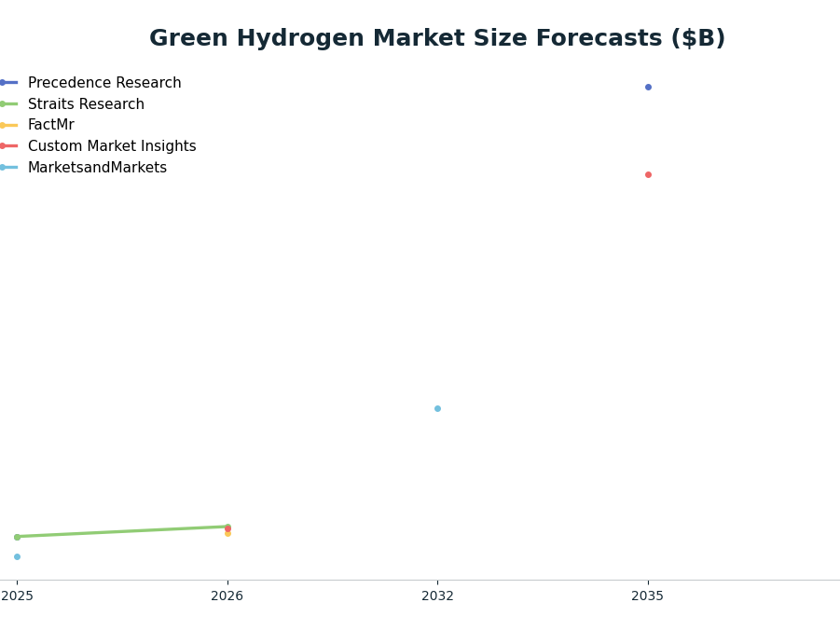This screenshot has width=840, height=630.
Task: Click the green Straits Research trend line
Action: [x=122, y=532]
